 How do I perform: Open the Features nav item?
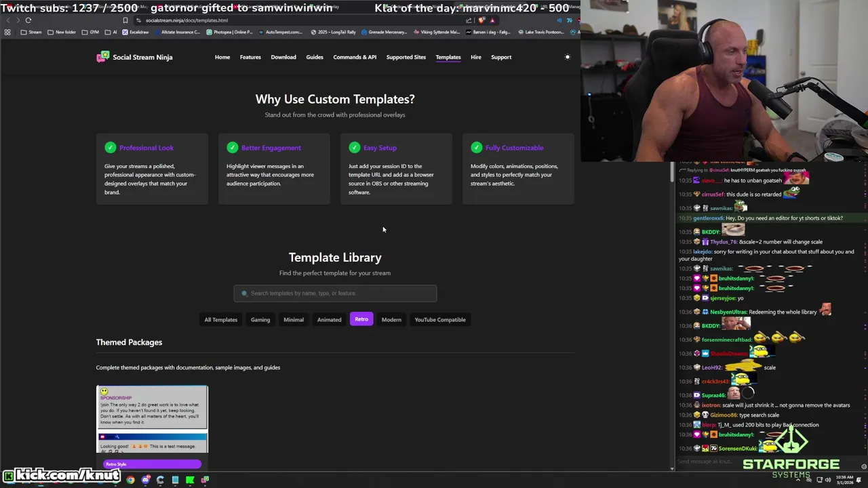pyautogui.click(x=250, y=57)
